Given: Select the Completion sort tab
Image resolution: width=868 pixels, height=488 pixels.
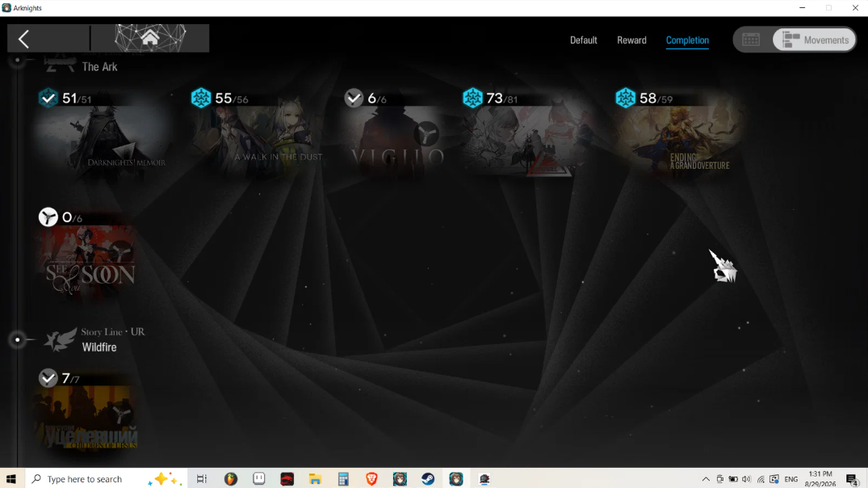Looking at the screenshot, I should 687,40.
